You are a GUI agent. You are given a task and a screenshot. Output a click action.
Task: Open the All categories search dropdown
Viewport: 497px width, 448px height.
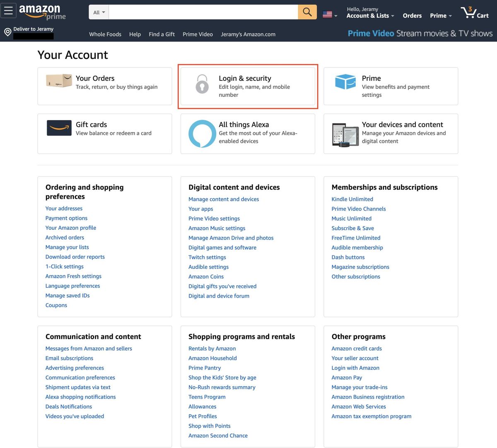(98, 12)
